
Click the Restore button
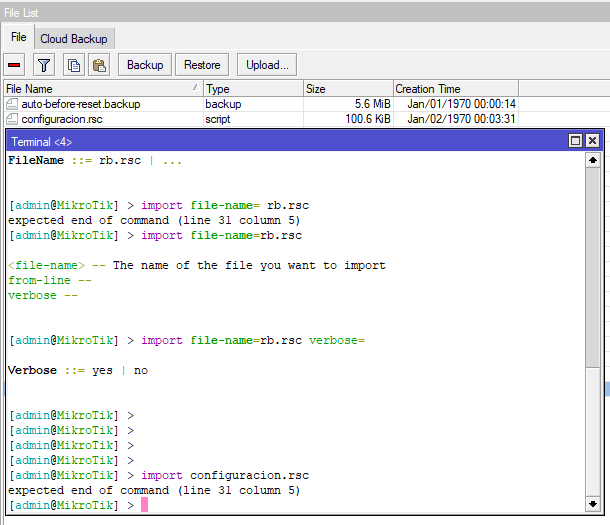point(202,65)
